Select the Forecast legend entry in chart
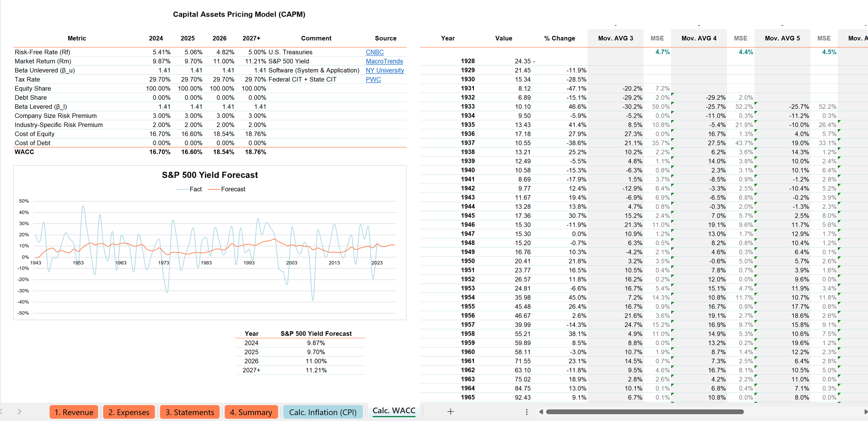This screenshot has width=868, height=421. tap(227, 189)
